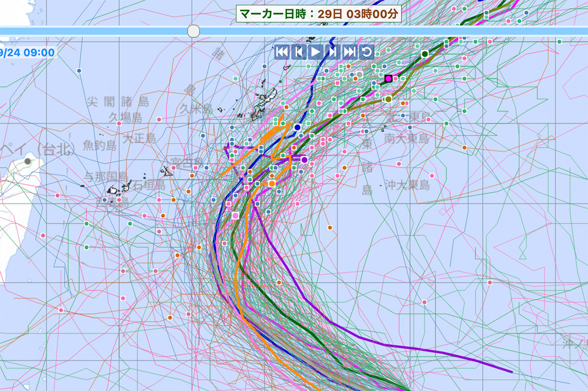Image resolution: width=588 pixels, height=391 pixels.
Task: Skip to the last time step
Action: 349,52
